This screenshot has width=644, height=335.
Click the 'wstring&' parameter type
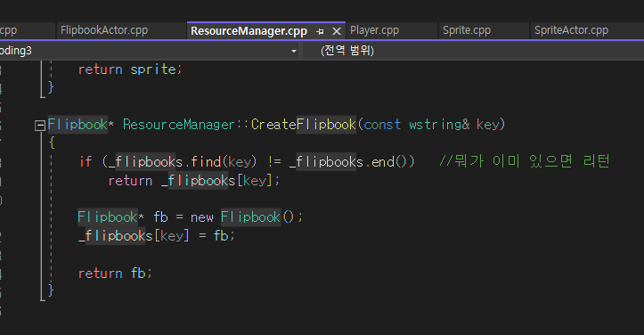439,124
